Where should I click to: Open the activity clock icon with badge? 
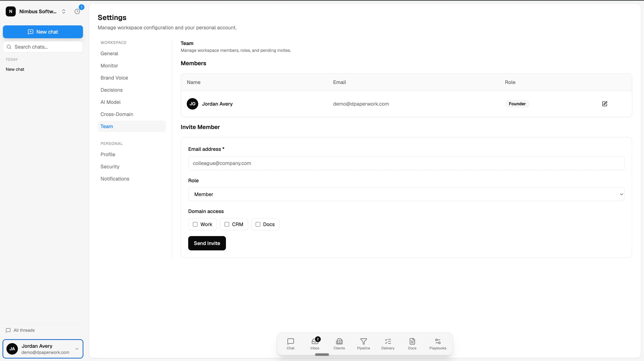click(x=77, y=11)
